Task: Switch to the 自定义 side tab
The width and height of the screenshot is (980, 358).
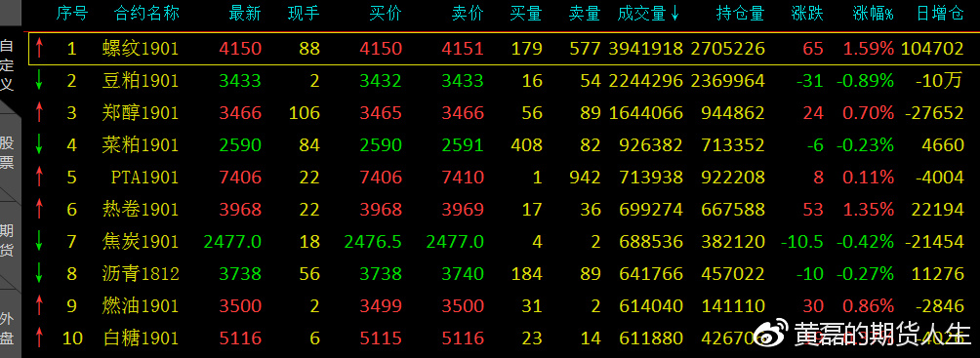Action: [8, 64]
